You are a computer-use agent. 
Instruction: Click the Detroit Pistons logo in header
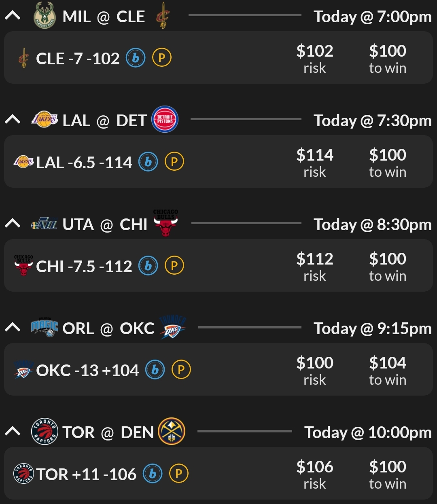click(165, 120)
